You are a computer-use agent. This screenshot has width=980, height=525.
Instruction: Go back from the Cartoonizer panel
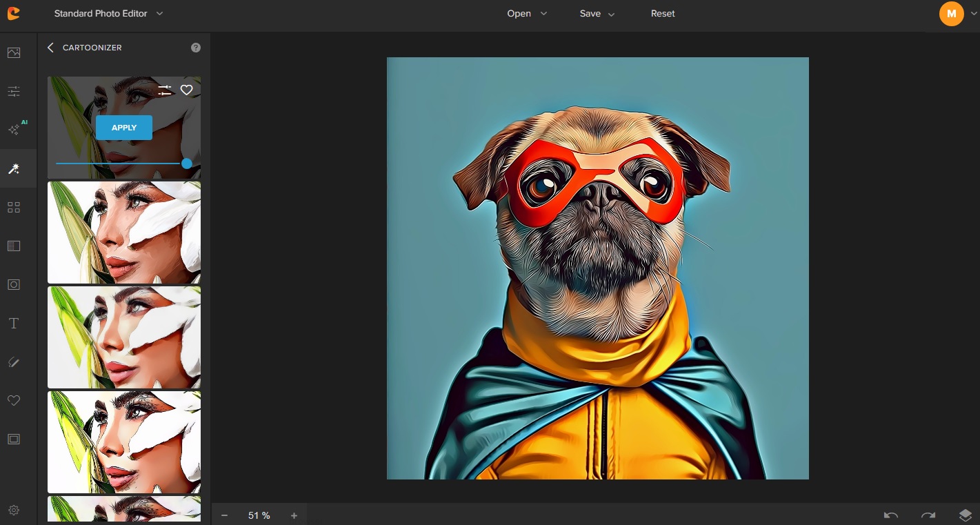point(50,48)
